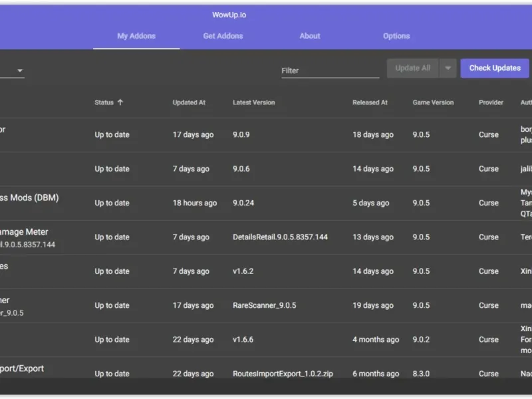This screenshot has width=532, height=399.
Task: Go to the About tab
Action: tap(310, 36)
